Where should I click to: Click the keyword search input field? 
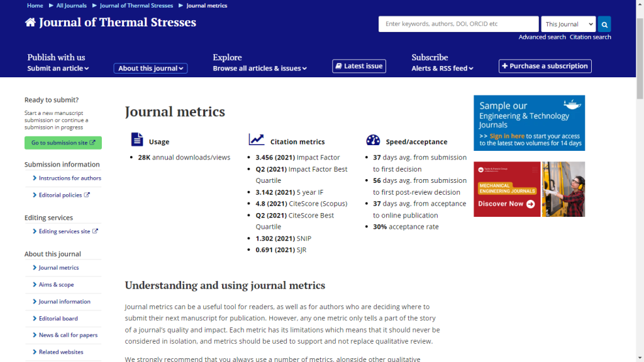coord(458,25)
